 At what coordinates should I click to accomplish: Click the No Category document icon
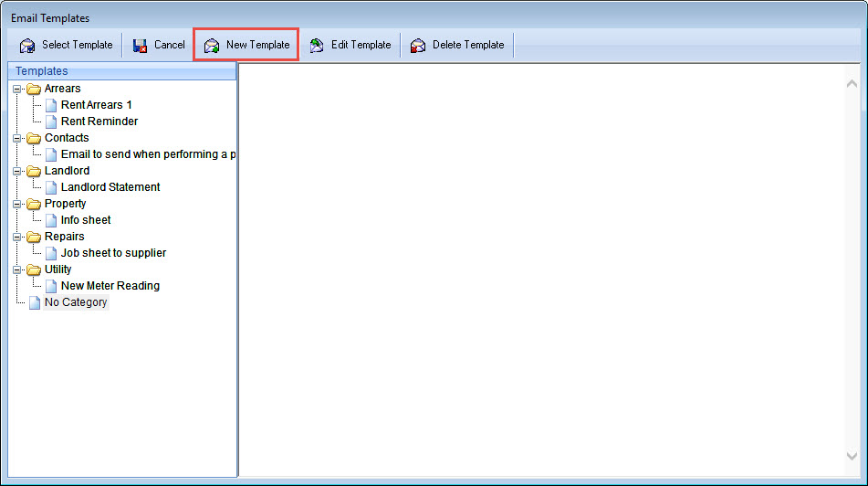(x=35, y=302)
